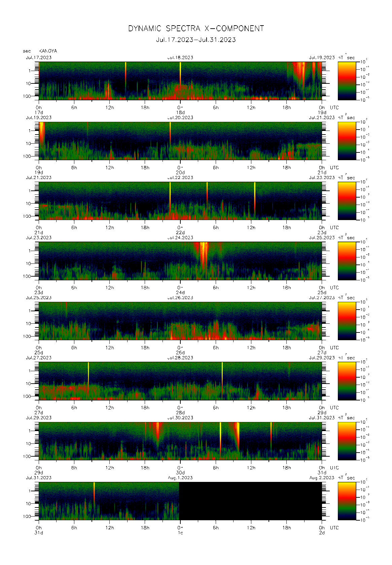Click the 30d day marker
The width and height of the screenshot is (392, 565).
(x=180, y=472)
